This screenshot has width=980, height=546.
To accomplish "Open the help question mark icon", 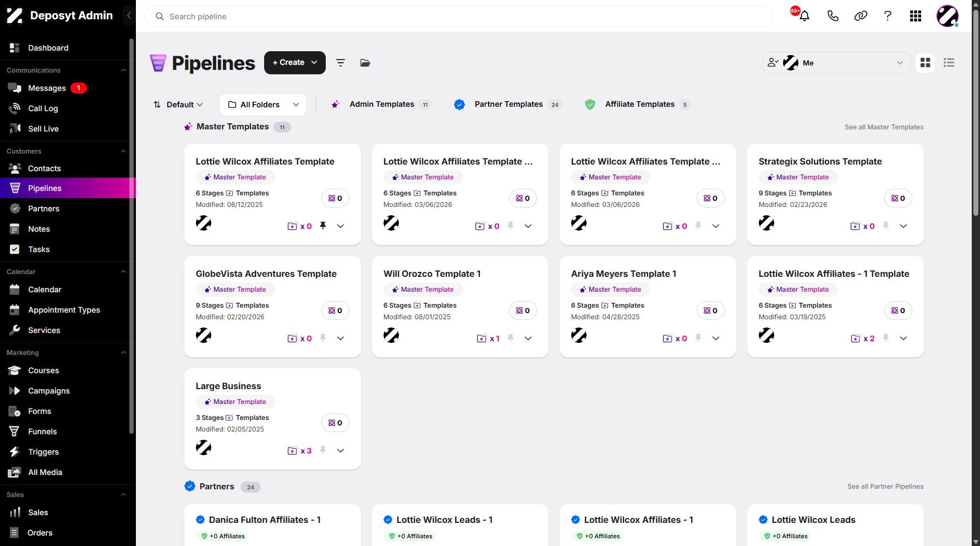I will point(888,16).
